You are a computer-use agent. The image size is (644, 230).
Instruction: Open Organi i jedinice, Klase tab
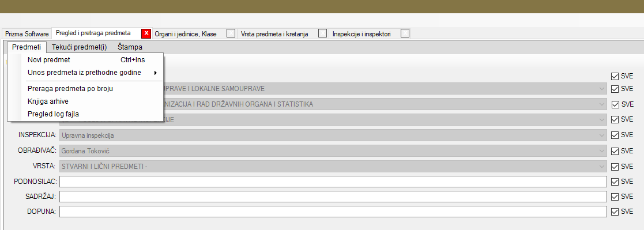pyautogui.click(x=185, y=34)
